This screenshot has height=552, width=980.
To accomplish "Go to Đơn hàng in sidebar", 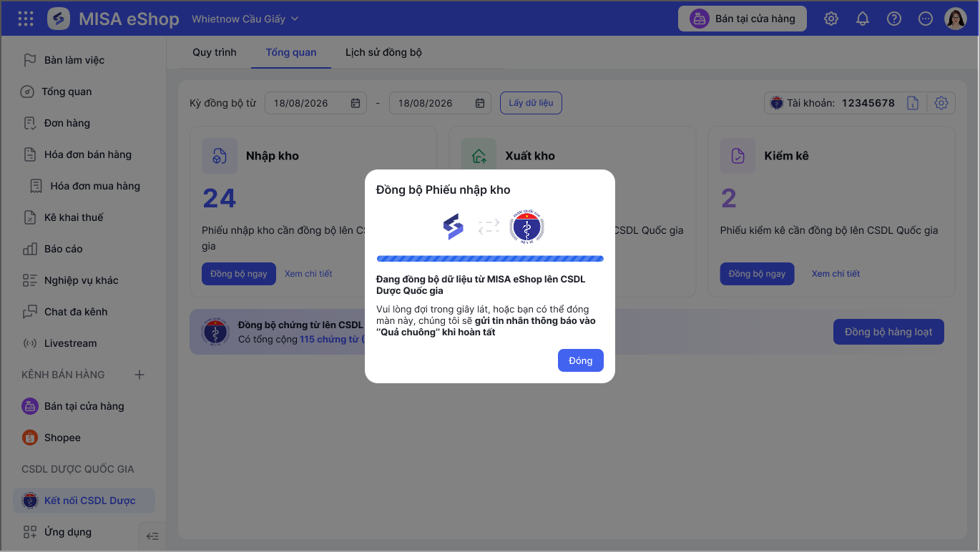I will point(84,123).
